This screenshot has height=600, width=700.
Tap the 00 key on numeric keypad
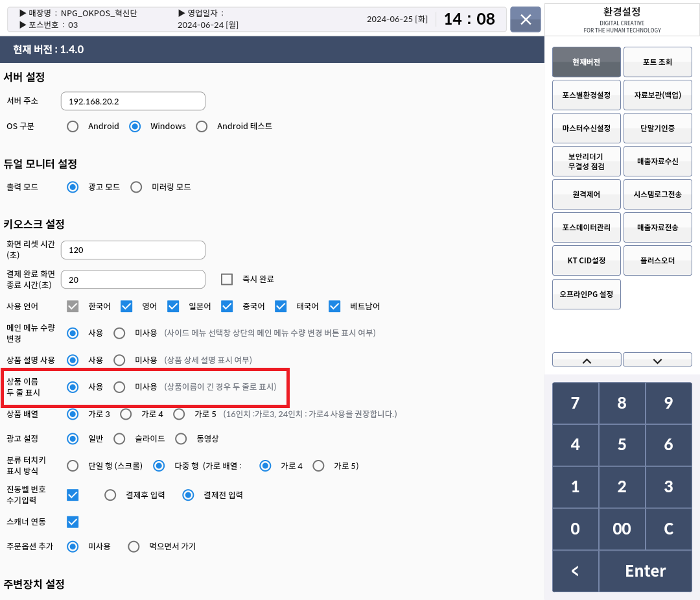click(622, 529)
